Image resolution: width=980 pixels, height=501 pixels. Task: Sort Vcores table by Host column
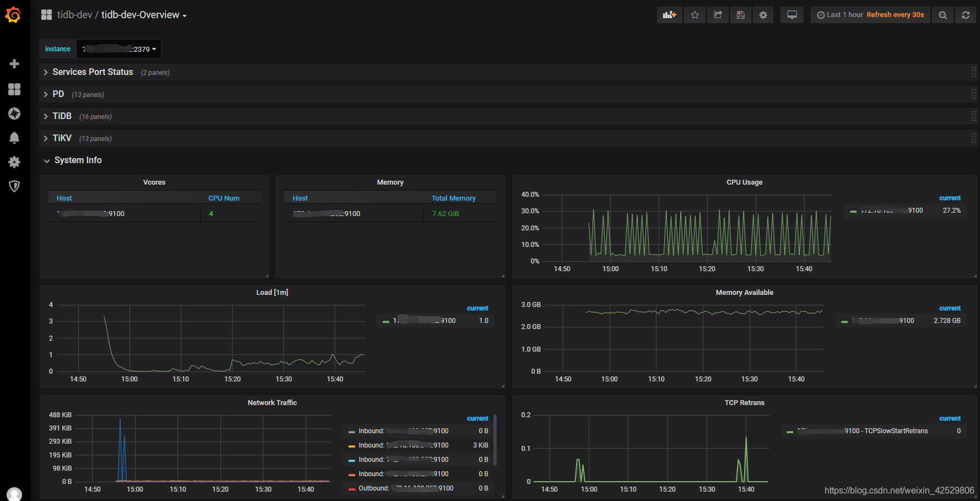pos(64,198)
